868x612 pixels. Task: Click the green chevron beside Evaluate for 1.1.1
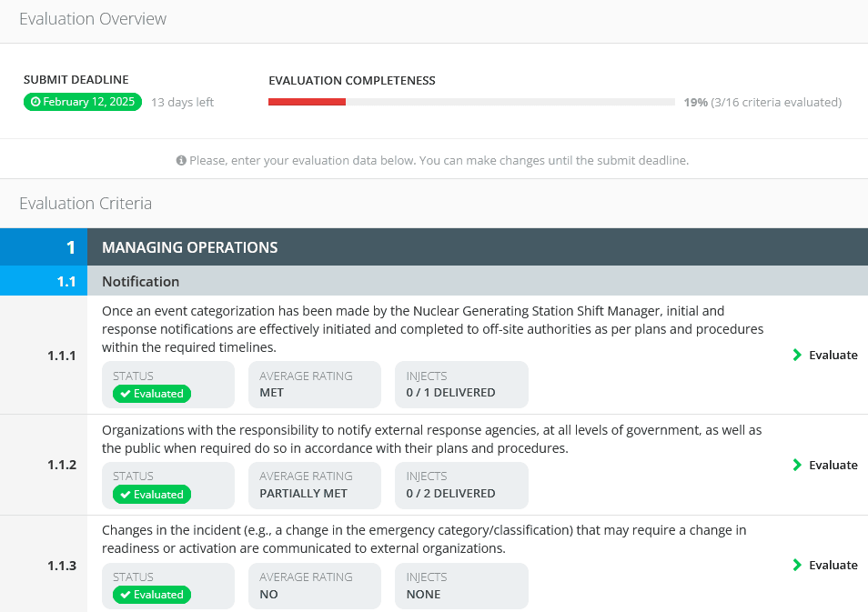coord(795,355)
